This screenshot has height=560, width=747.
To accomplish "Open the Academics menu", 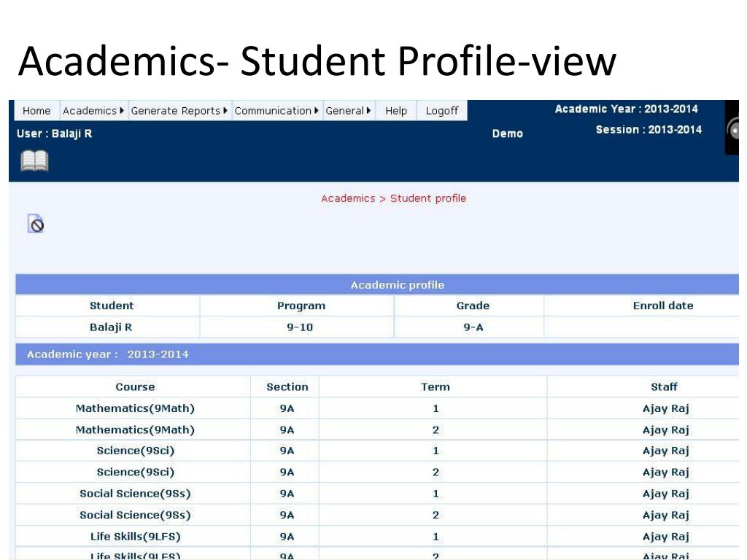I will click(x=93, y=111).
